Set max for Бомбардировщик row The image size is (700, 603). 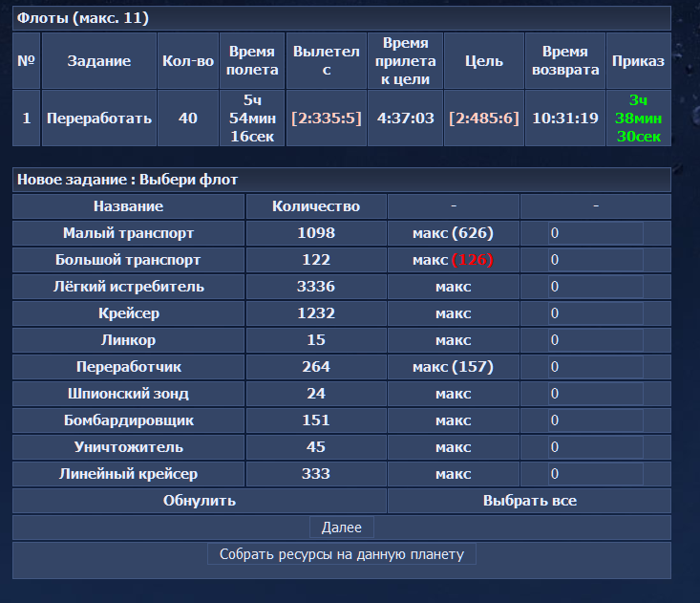pos(453,420)
